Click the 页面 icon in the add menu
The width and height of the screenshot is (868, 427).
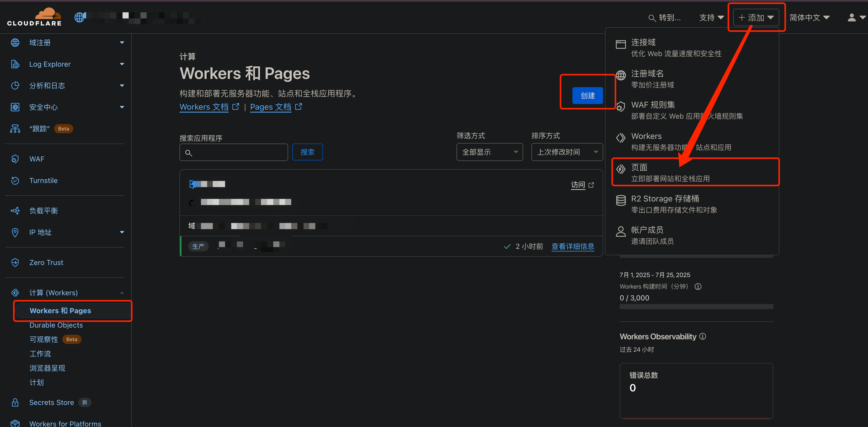tap(621, 169)
